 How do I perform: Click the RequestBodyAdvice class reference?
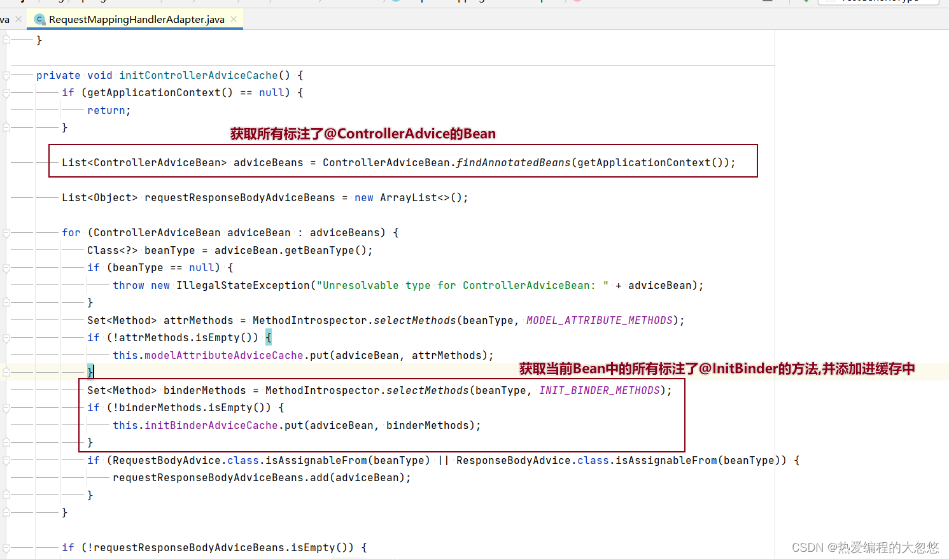[167, 460]
